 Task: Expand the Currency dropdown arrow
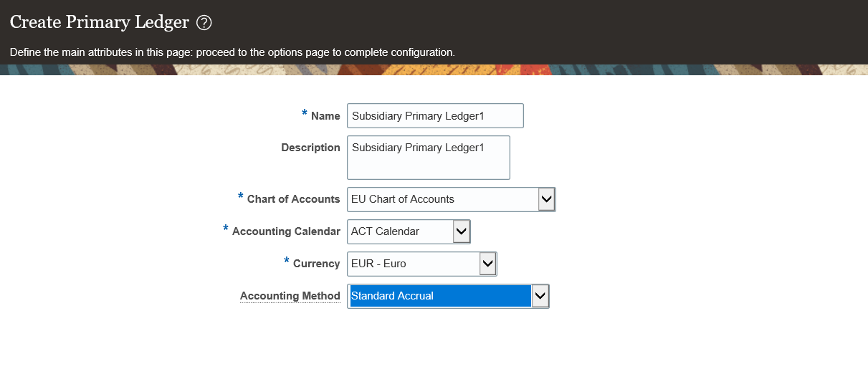click(487, 264)
